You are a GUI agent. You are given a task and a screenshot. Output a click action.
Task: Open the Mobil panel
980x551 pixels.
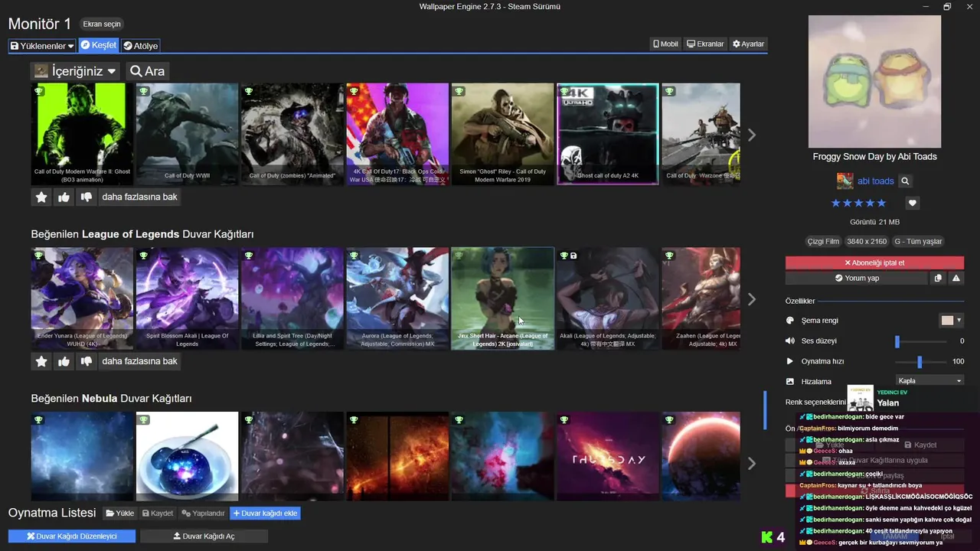click(x=665, y=44)
